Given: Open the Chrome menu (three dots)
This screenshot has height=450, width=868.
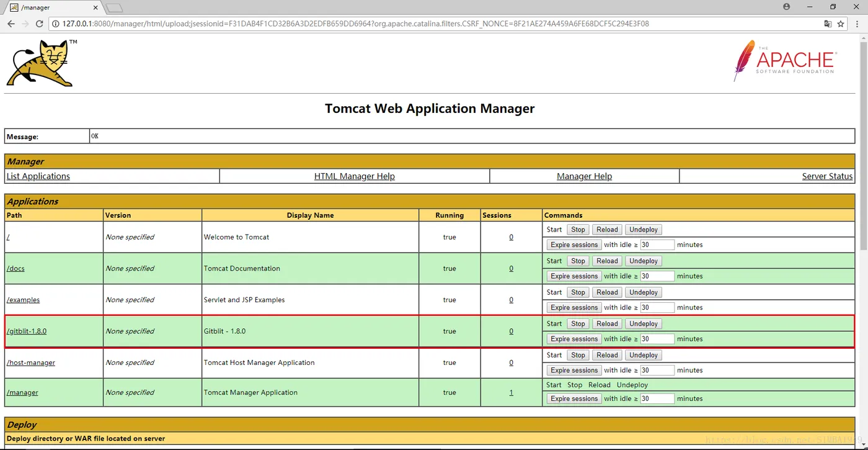Looking at the screenshot, I should 858,24.
